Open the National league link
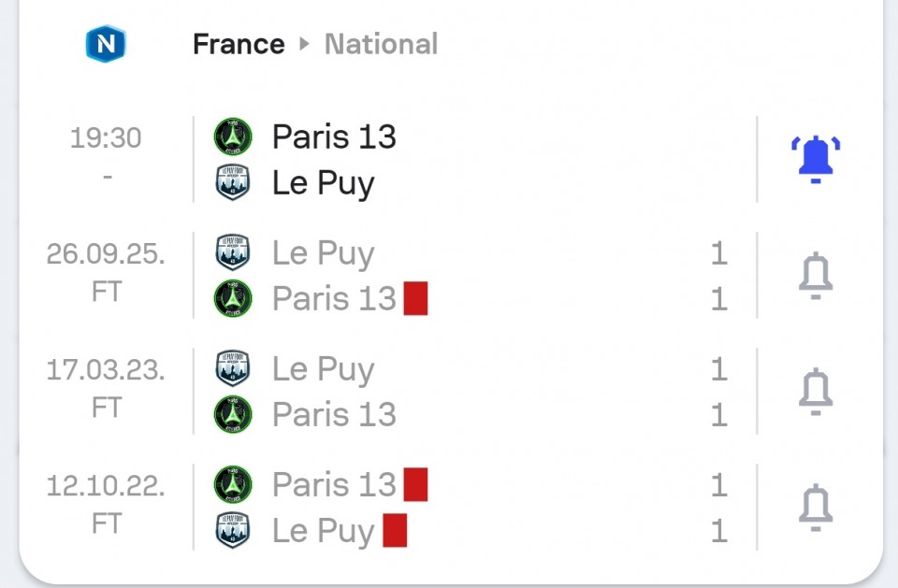898x588 pixels. tap(381, 44)
